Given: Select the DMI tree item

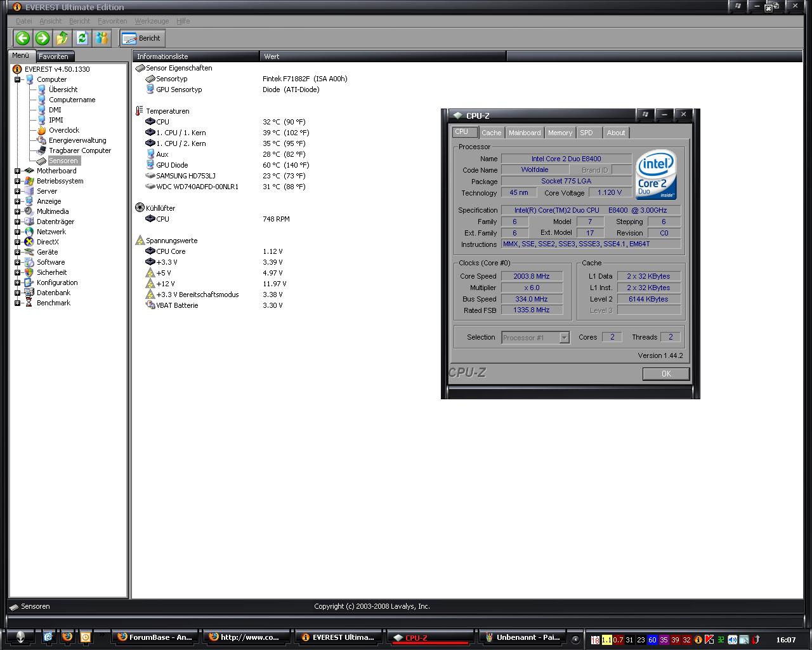Looking at the screenshot, I should coord(55,110).
